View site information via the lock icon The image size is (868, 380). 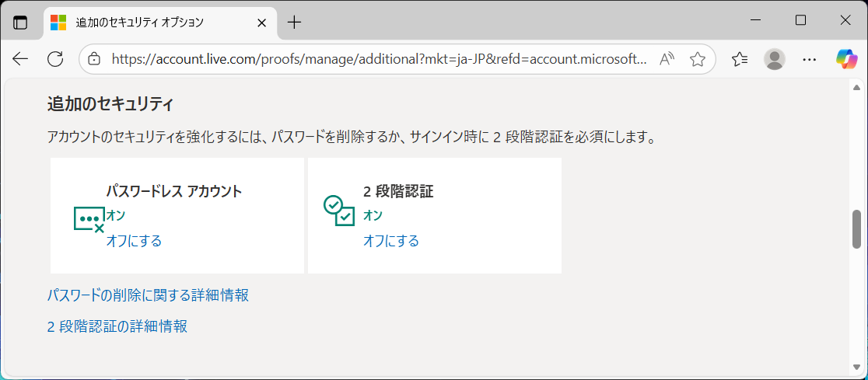pyautogui.click(x=95, y=59)
